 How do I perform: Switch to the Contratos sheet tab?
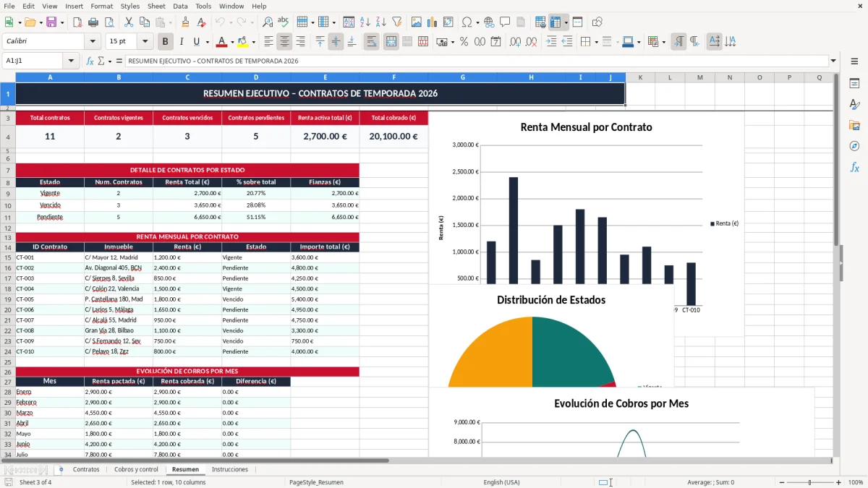[x=86, y=470]
